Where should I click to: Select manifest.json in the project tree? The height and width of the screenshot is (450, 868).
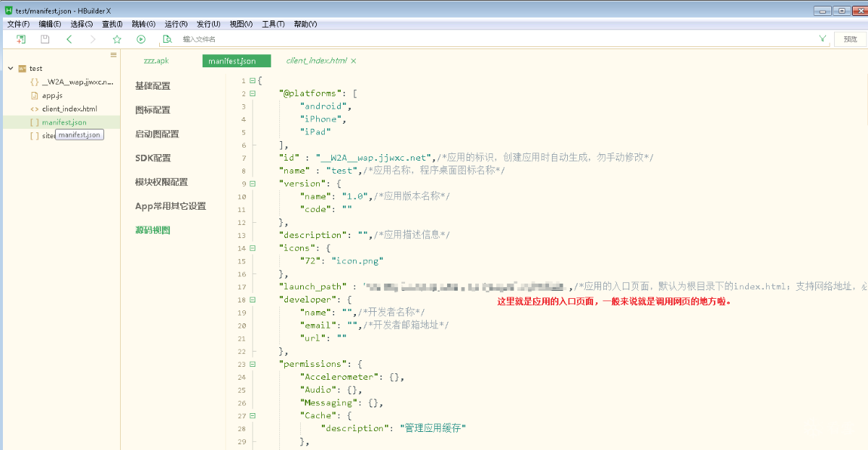[64, 122]
